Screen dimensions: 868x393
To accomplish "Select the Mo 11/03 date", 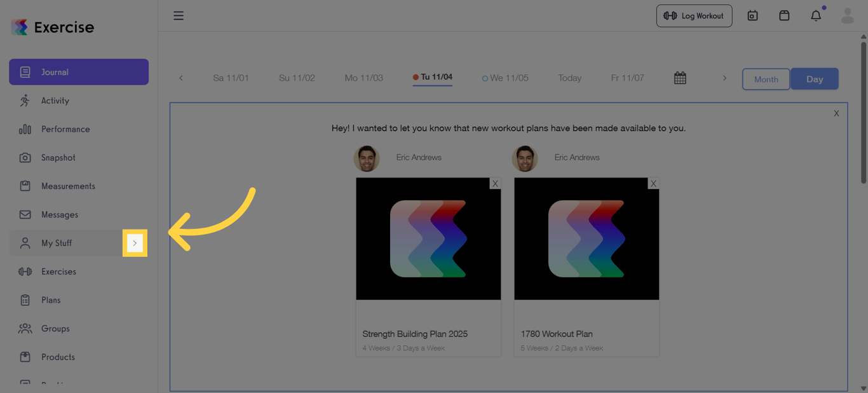I will pyautogui.click(x=363, y=78).
